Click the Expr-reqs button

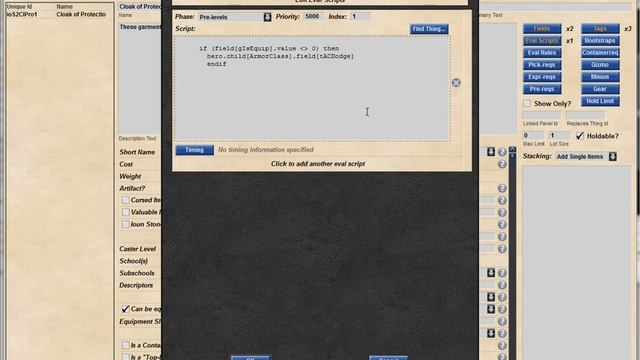pos(542,77)
